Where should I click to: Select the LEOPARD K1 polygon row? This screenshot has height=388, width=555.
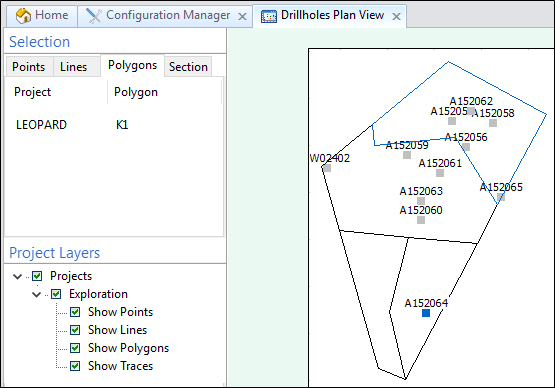(114, 125)
